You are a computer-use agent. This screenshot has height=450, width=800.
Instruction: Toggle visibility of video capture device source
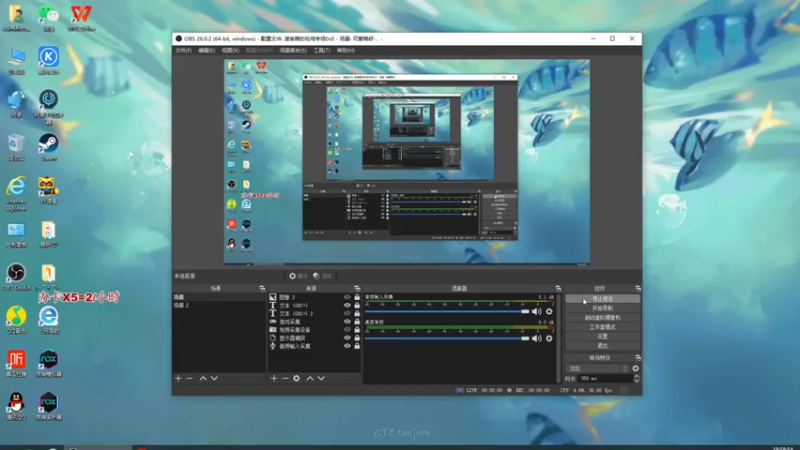tap(347, 330)
